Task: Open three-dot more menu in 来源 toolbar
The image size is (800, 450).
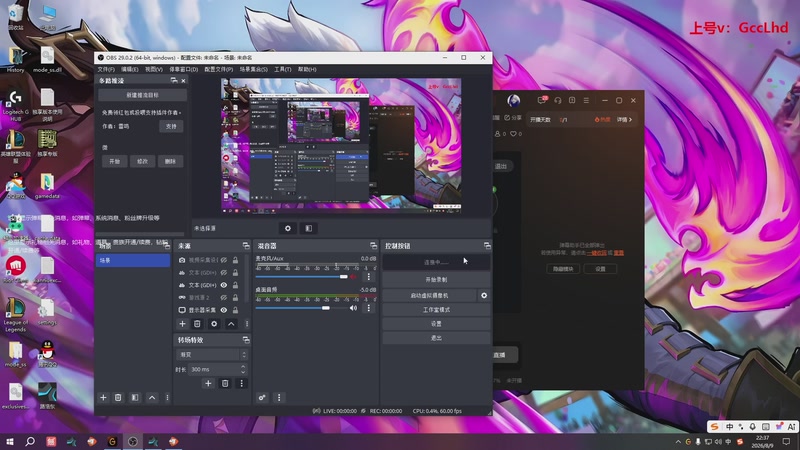Action: point(247,323)
